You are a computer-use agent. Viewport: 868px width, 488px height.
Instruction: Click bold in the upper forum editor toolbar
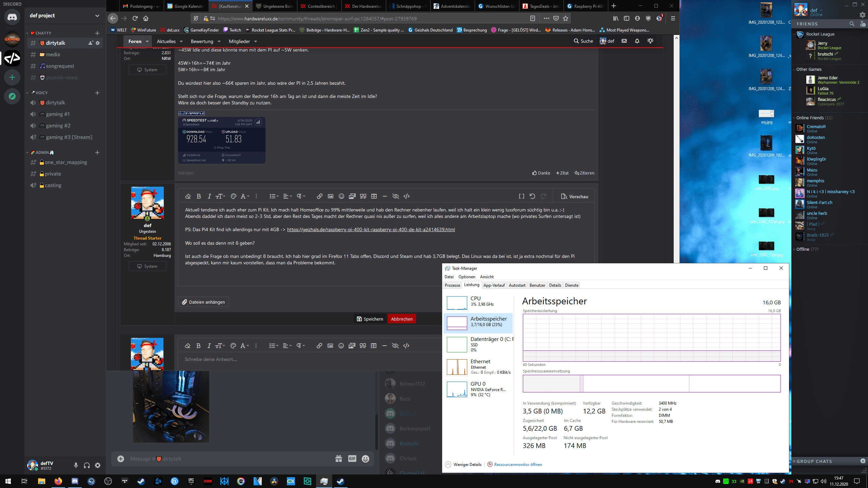coord(199,196)
